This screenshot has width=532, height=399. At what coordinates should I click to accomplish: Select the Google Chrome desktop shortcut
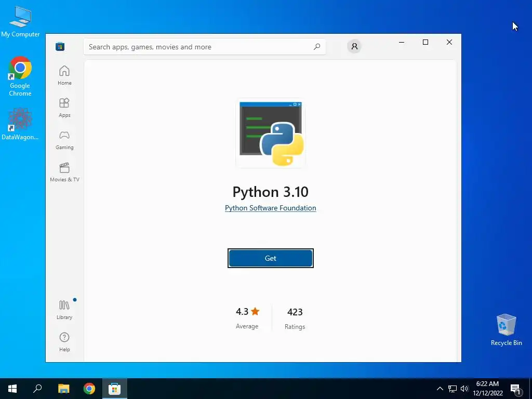pos(20,76)
